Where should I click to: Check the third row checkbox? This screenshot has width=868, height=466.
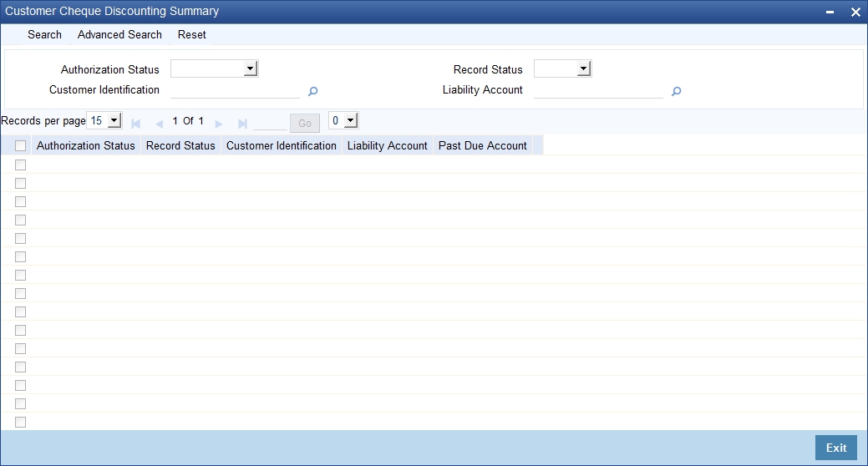(x=21, y=201)
